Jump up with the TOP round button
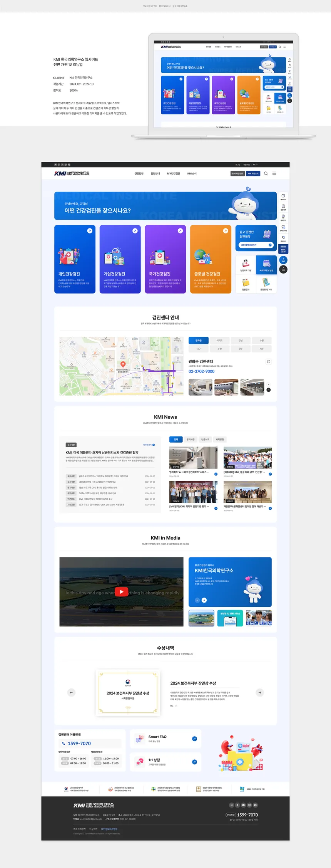331x868 pixels. pos(283,269)
